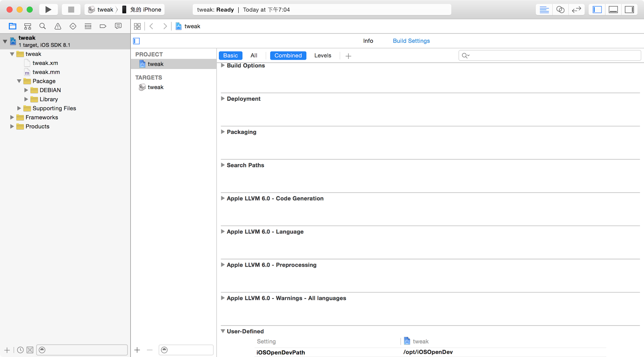This screenshot has width=644, height=357.
Task: Expand the Supporting Files folder
Action: [19, 108]
